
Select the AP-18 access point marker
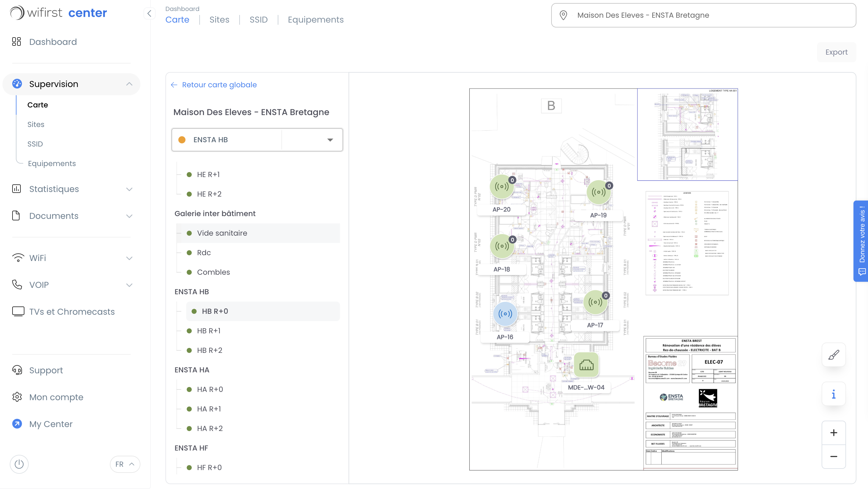(x=502, y=246)
